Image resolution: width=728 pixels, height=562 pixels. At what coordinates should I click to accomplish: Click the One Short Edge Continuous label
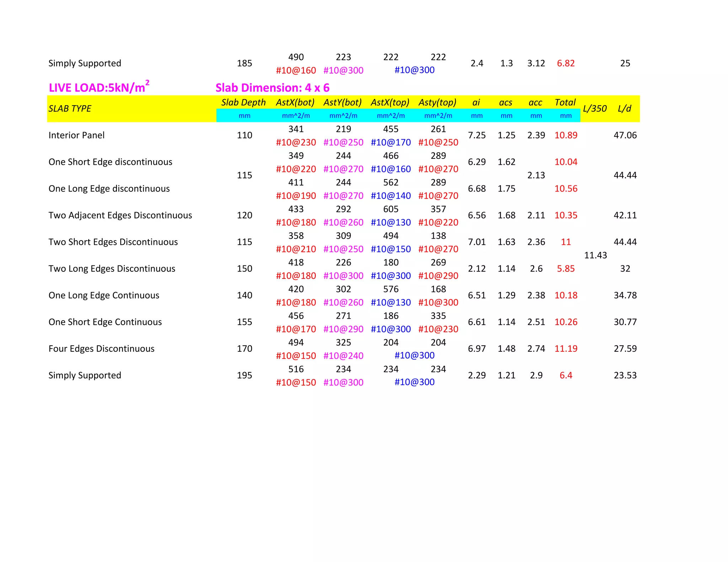coord(105,322)
